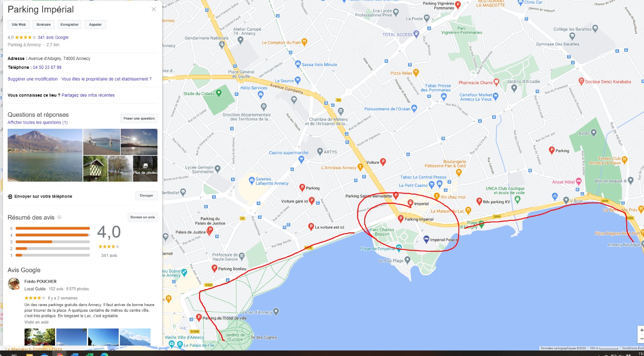The width and height of the screenshot is (644, 356).
Task: Zoom in with the map plus button
Action: [642, 330]
